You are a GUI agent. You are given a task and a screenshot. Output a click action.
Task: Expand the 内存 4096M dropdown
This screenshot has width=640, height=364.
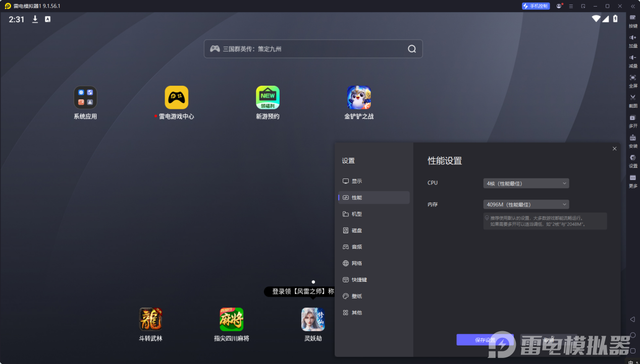pos(526,205)
